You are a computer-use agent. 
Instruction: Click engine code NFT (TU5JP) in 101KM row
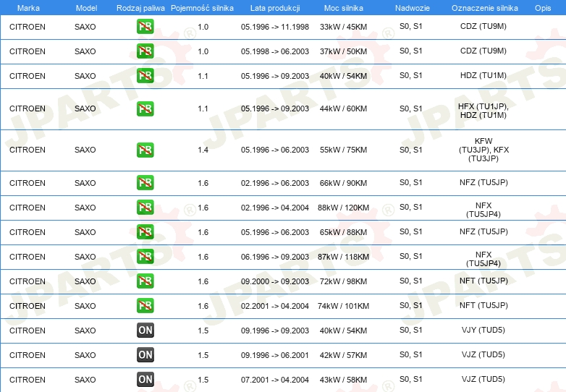coord(483,305)
